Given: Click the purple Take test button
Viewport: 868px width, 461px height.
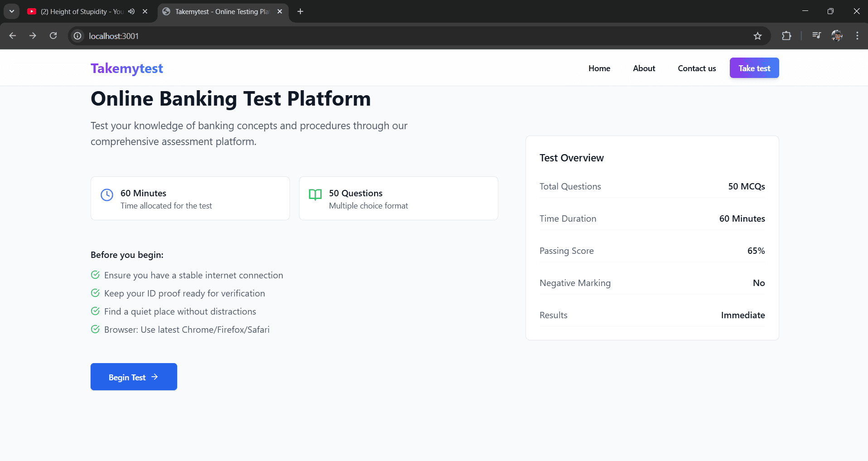Looking at the screenshot, I should point(754,68).
